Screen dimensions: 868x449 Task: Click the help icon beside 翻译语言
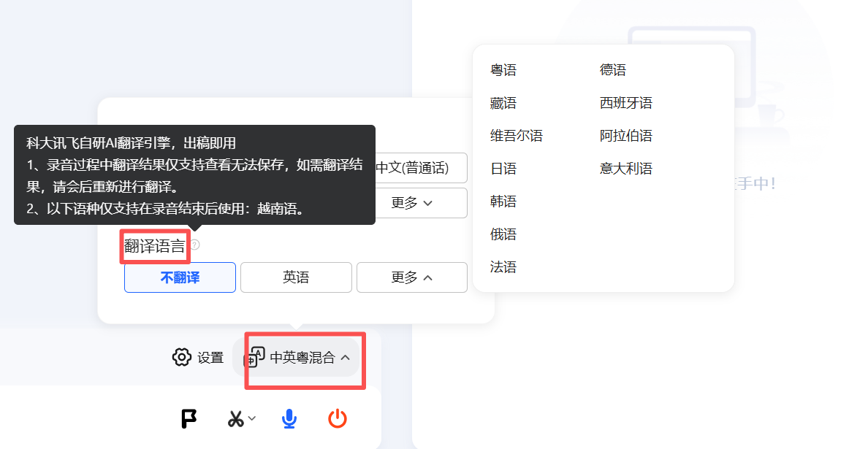tap(194, 245)
